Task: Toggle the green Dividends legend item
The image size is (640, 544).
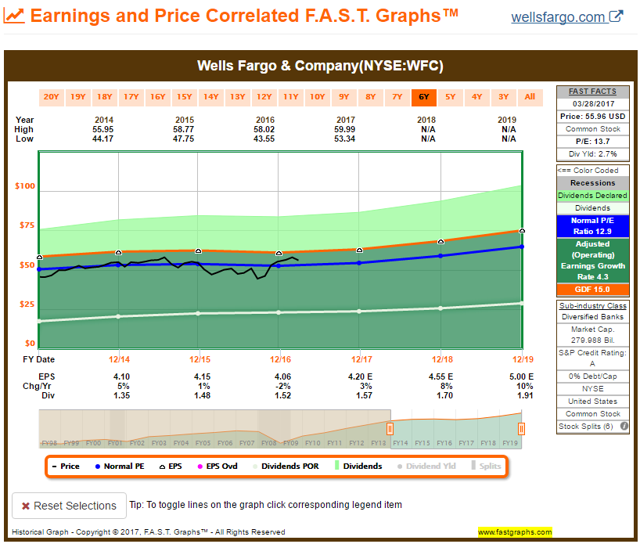Action: point(358,466)
